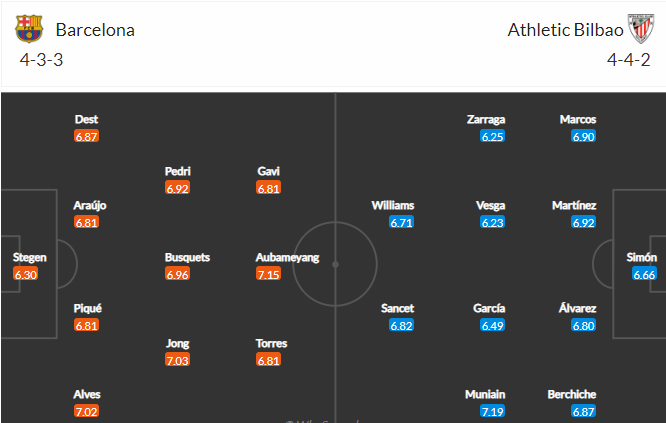Select Martínez's 6.92 rating badge
The height and width of the screenshot is (423, 666).
click(584, 222)
